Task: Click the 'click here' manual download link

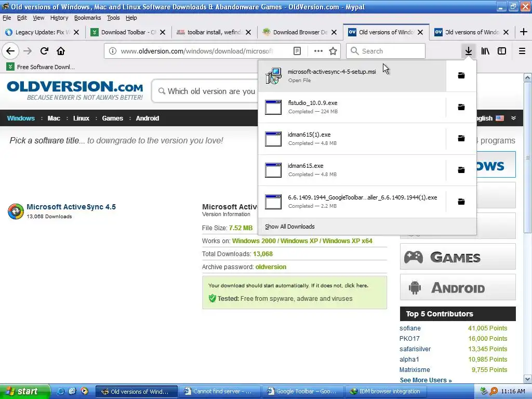Action: point(356,285)
